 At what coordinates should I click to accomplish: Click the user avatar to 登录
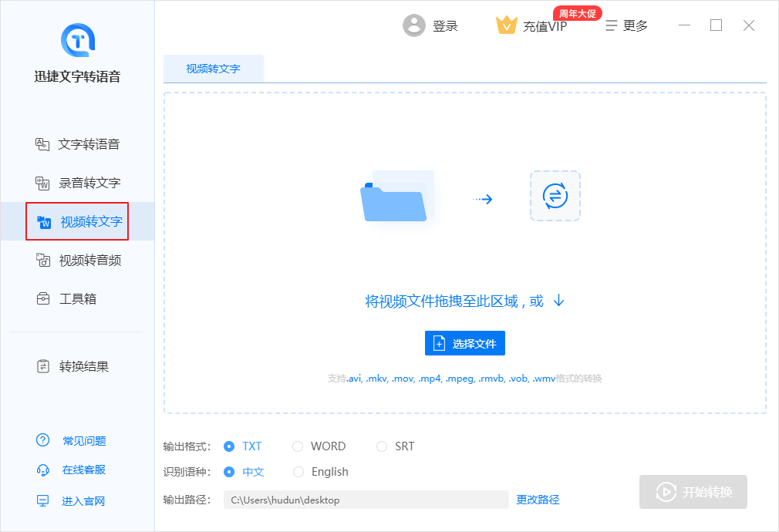click(x=414, y=25)
